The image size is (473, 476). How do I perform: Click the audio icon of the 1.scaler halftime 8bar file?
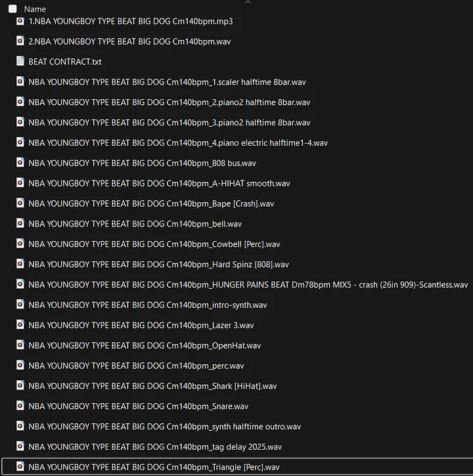20,81
